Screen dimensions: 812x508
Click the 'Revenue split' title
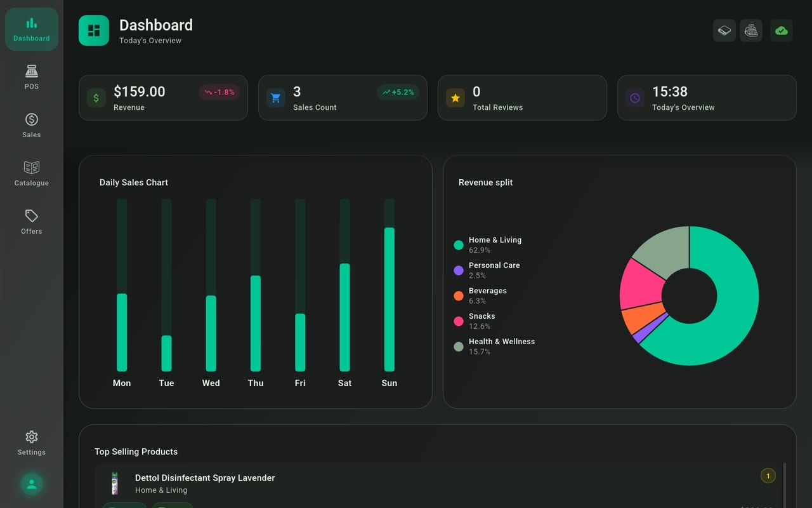[485, 182]
